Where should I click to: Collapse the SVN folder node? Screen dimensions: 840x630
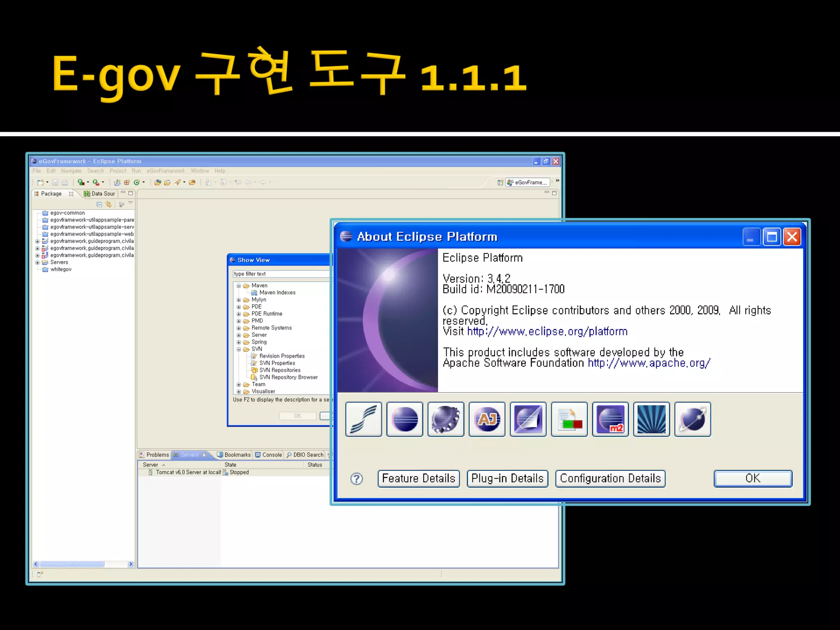239,349
